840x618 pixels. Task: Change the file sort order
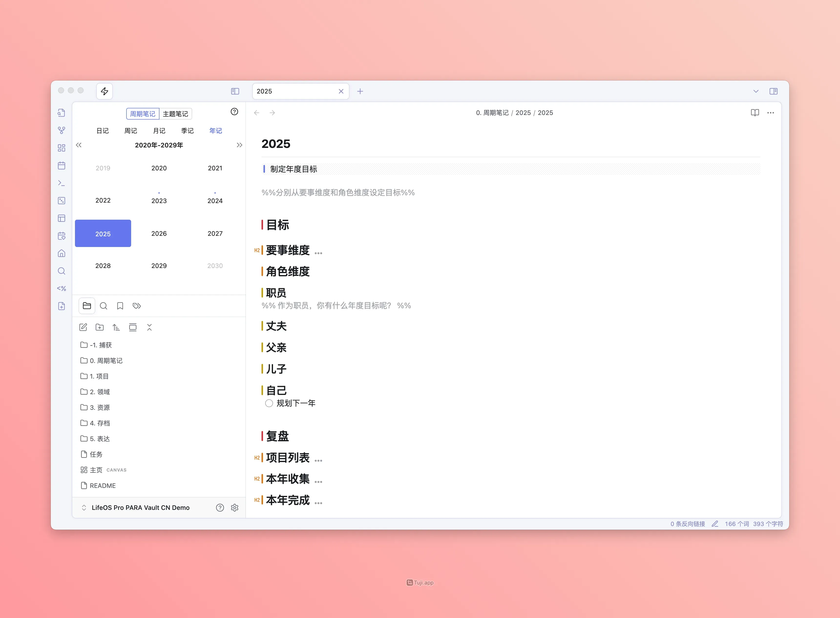116,327
